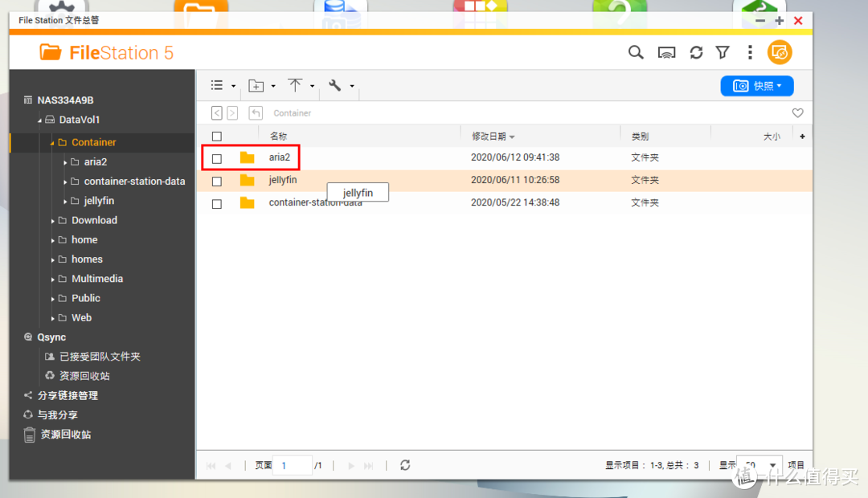Click the plus column add icon in header
The height and width of the screenshot is (498, 868).
[802, 136]
